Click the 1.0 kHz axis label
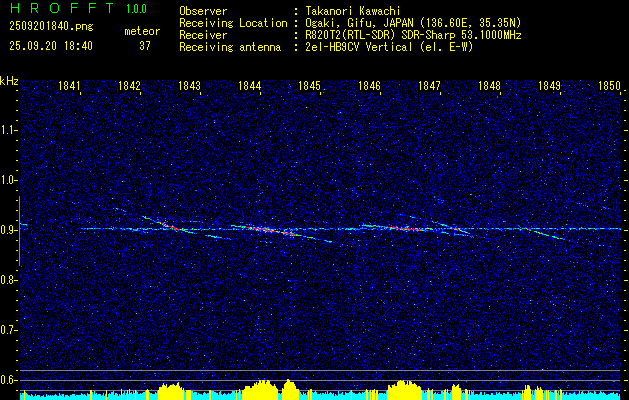This screenshot has width=629, height=400. [8, 180]
